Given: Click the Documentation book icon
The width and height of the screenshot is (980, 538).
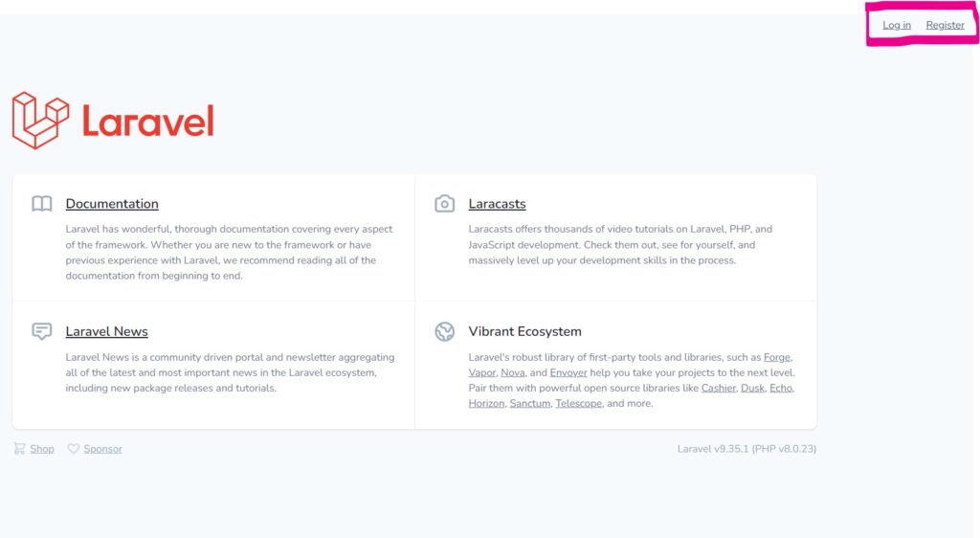Looking at the screenshot, I should [41, 204].
